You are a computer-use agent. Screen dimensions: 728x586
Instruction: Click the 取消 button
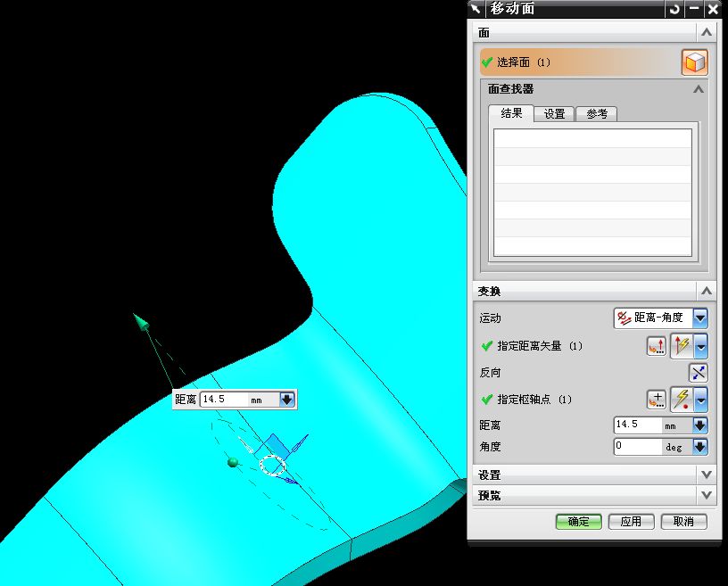coord(683,522)
